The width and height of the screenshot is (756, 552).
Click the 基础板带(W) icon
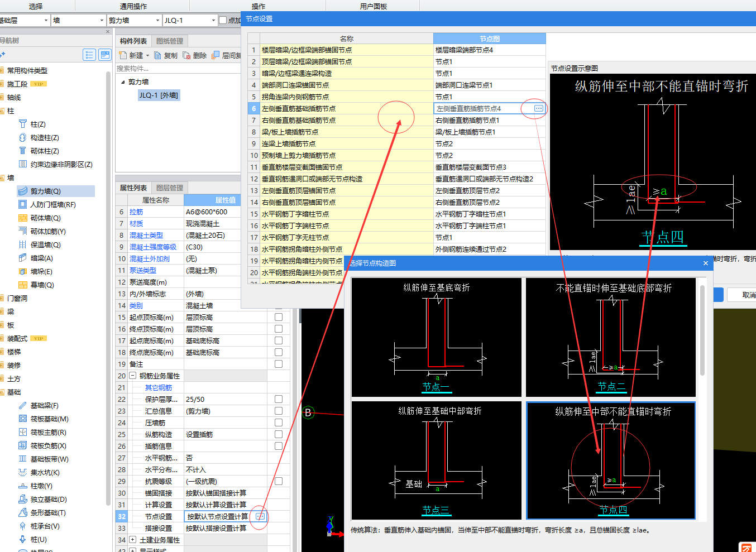[23, 459]
